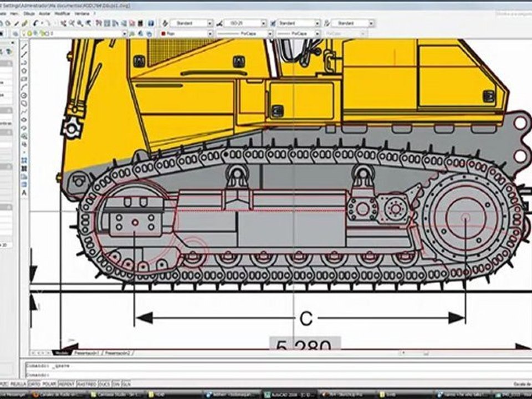Viewport: 532px width, 399px height.
Task: Toggle POLAR tracking
Action: click(49, 384)
